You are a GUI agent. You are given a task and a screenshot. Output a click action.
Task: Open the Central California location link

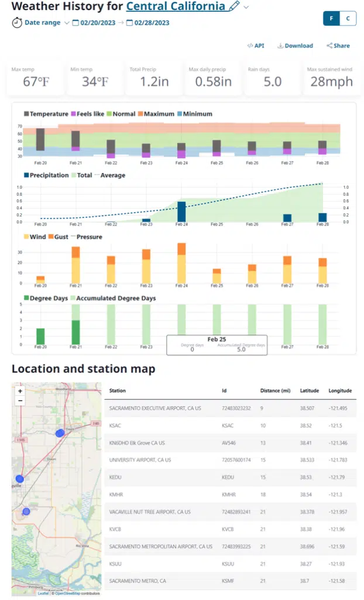pos(176,6)
